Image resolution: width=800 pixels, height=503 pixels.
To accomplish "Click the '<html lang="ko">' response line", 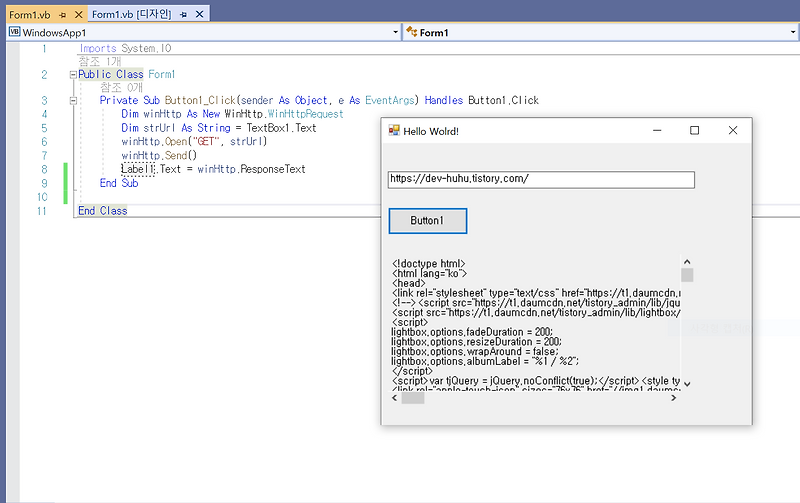I will (x=430, y=273).
